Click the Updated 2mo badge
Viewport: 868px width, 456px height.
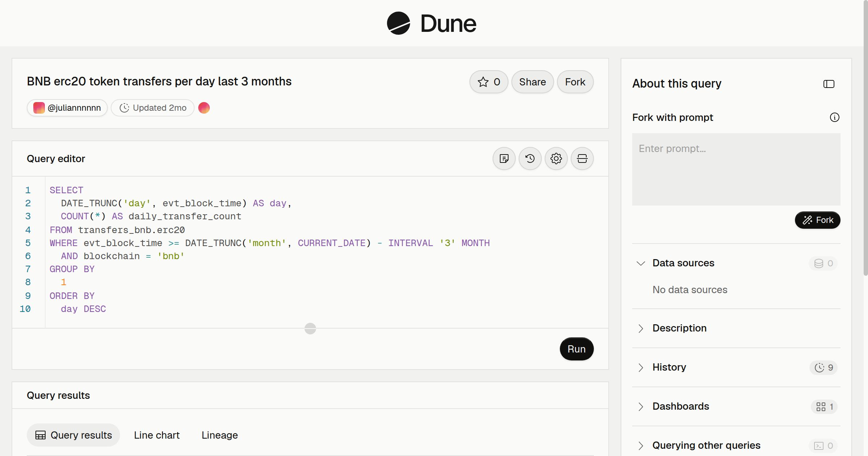coord(153,108)
